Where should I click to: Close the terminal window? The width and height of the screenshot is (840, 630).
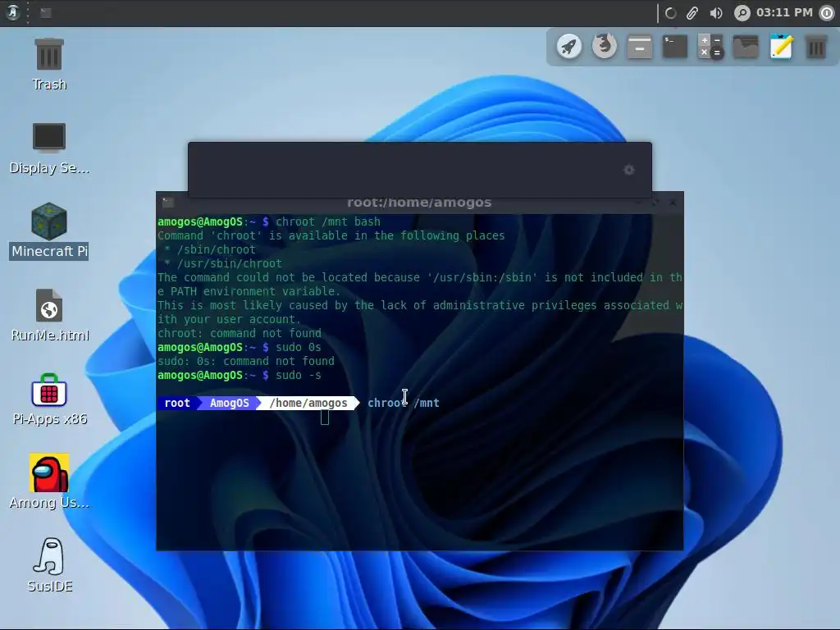(x=673, y=203)
